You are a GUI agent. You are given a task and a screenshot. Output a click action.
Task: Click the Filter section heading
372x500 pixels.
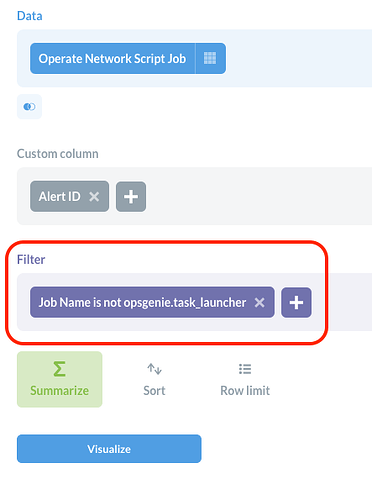pos(31,259)
